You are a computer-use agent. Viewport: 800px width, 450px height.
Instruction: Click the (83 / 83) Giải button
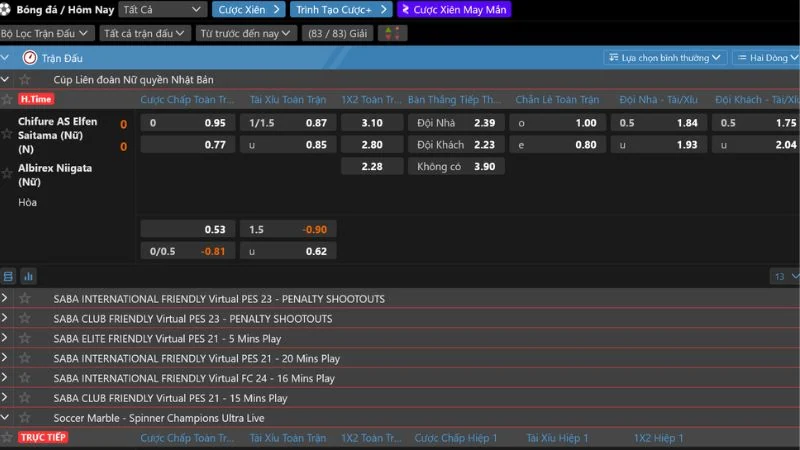tap(337, 33)
